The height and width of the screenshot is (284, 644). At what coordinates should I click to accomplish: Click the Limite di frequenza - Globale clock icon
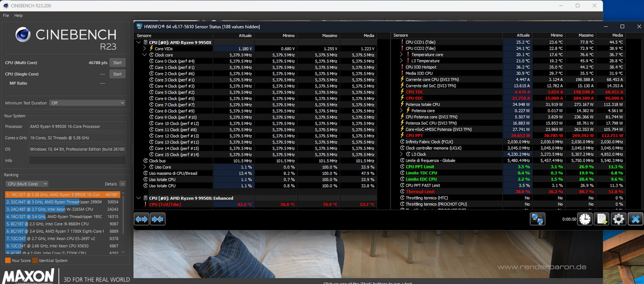[x=402, y=160]
